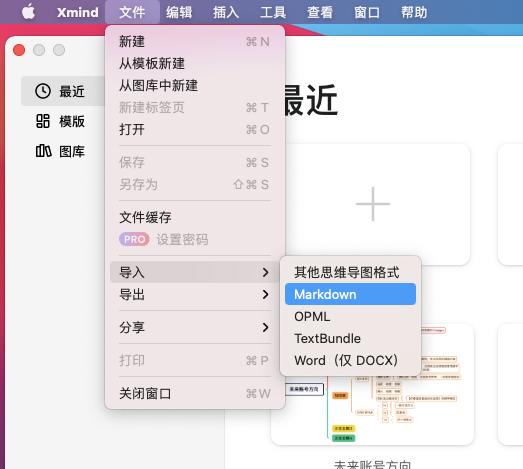This screenshot has width=523, height=469.
Task: Expand the 导出 submenu arrow
Action: coord(266,295)
